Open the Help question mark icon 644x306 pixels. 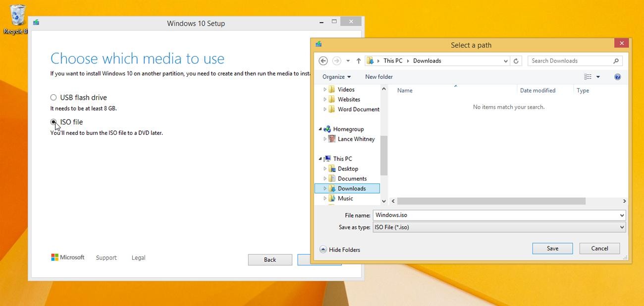point(617,77)
